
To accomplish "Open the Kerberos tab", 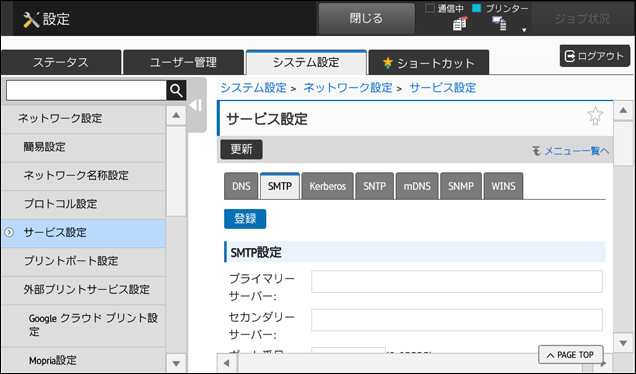I will [x=327, y=186].
